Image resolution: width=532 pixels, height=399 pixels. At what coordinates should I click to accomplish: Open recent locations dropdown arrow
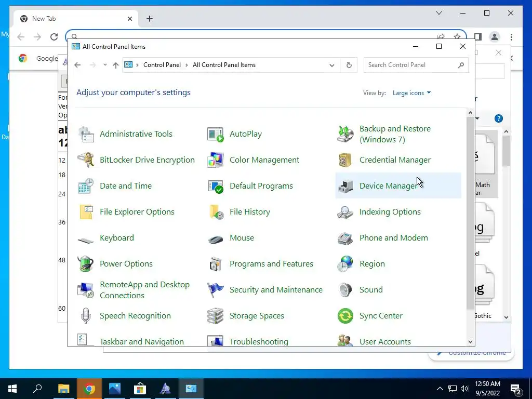pos(105,65)
